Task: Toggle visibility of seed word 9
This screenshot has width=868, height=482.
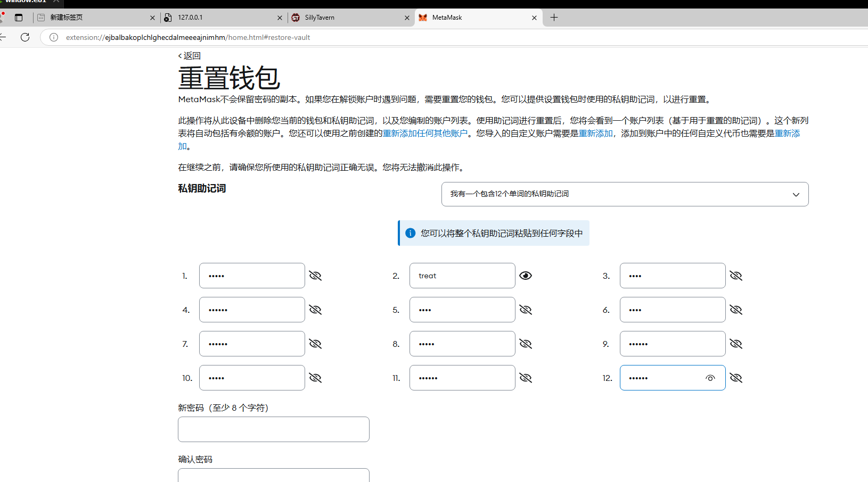Action: click(736, 344)
